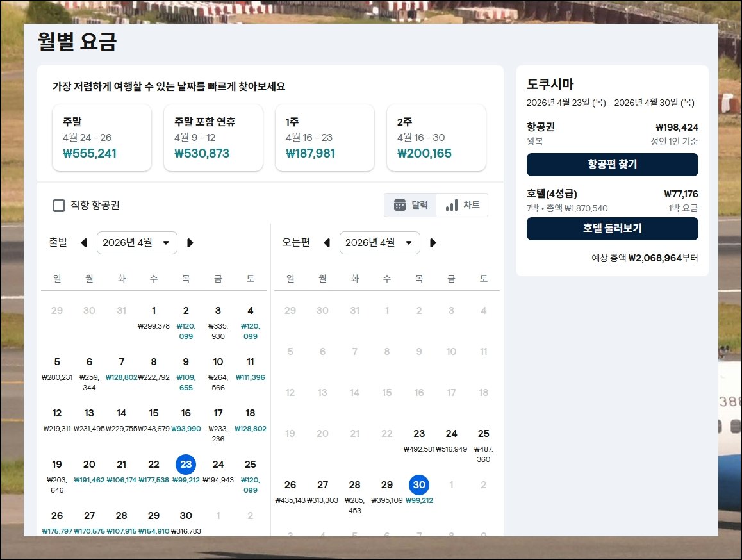The image size is (742, 560).
Task: Click the 도쿠시마 destination heading
Action: click(550, 85)
